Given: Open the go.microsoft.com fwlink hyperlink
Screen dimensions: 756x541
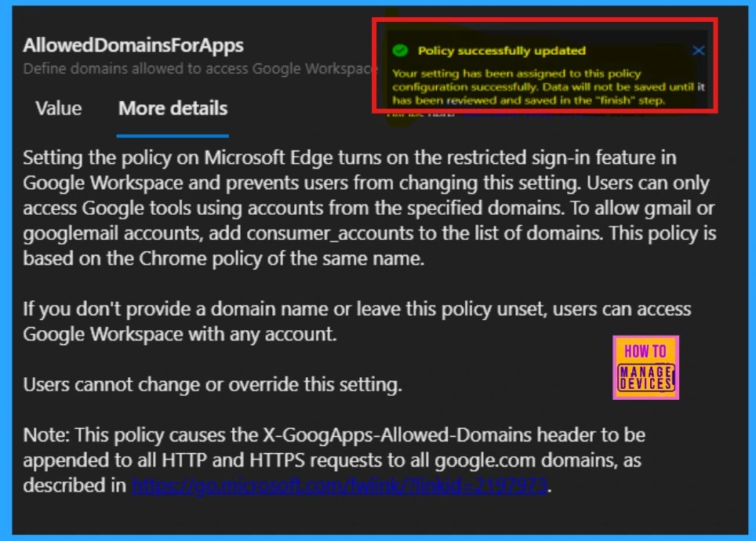Looking at the screenshot, I should [x=340, y=485].
